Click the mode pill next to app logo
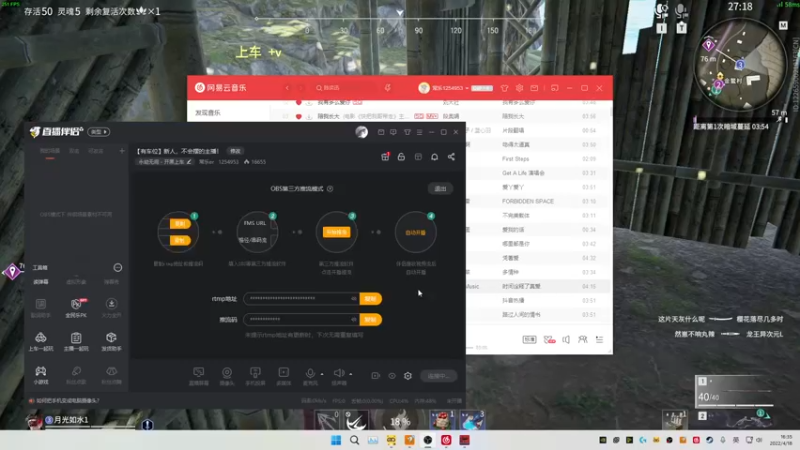800x450 pixels. 98,132
